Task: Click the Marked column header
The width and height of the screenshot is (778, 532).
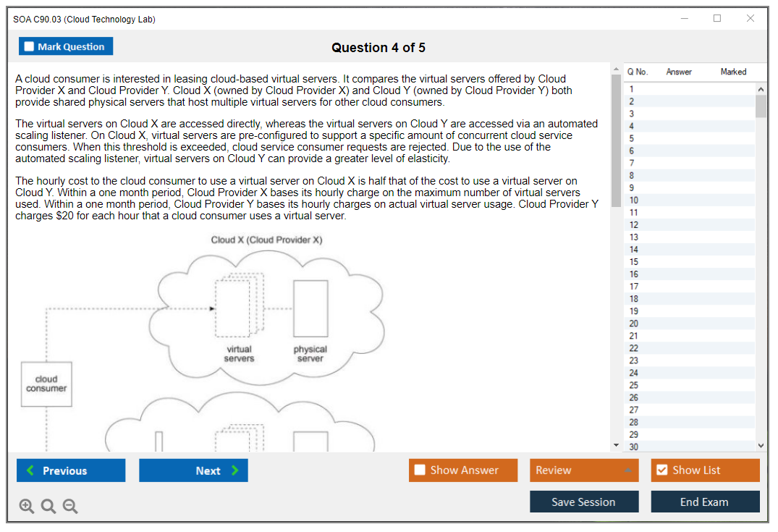Action: tap(733, 72)
